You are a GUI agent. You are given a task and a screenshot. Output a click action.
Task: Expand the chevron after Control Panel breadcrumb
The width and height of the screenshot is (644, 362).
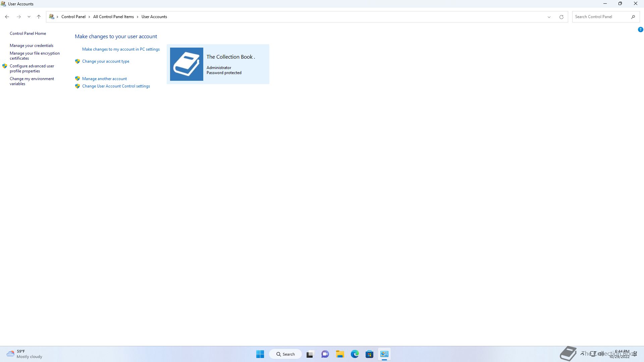coord(89,17)
